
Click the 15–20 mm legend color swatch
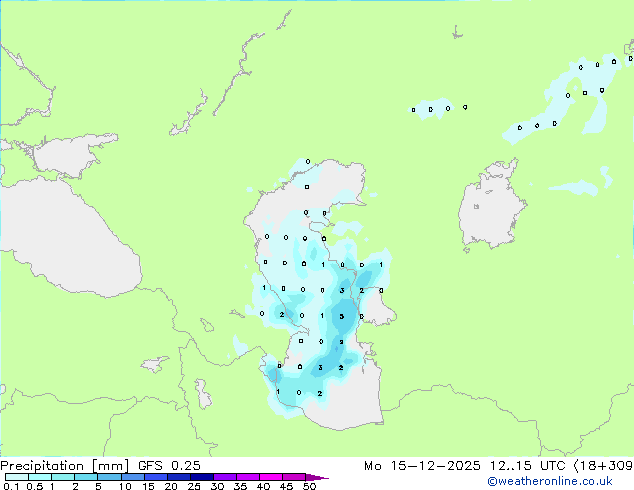click(x=155, y=477)
